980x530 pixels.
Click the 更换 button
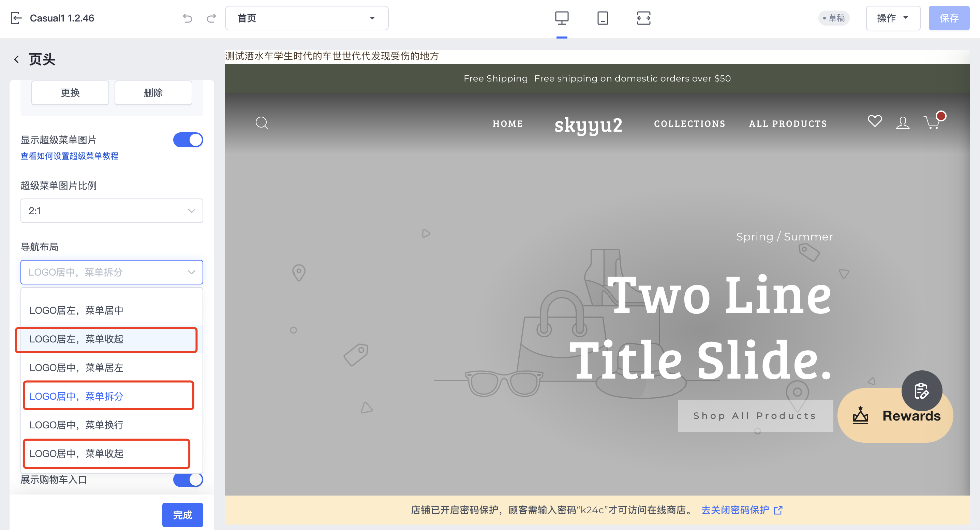tap(70, 92)
